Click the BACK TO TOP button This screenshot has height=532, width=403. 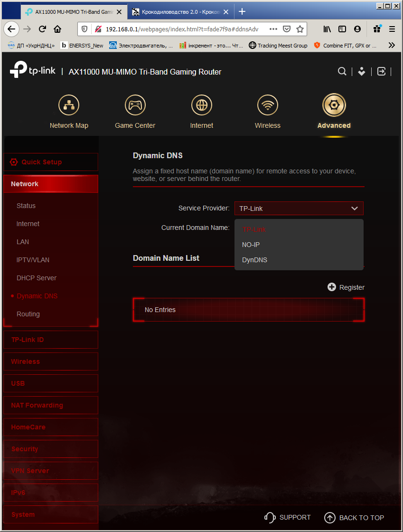pos(354,517)
